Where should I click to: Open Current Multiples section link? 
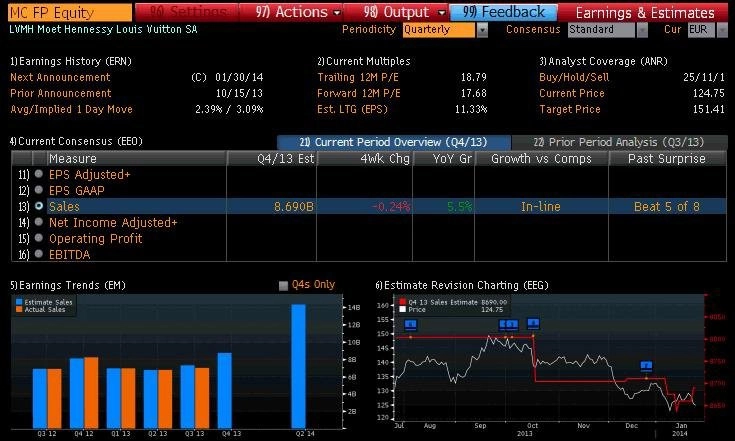tap(364, 61)
